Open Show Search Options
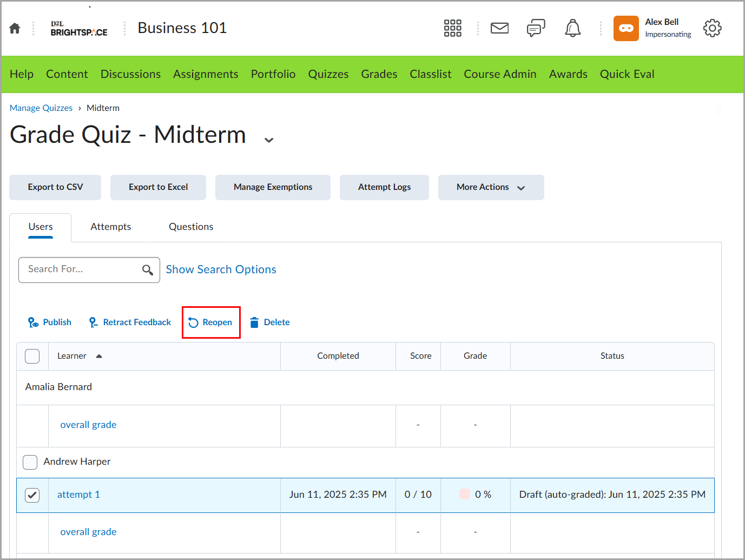 221,269
